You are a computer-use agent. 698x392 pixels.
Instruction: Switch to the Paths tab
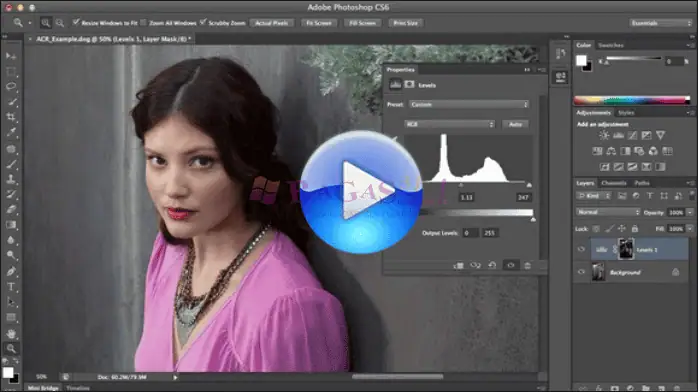click(x=641, y=183)
